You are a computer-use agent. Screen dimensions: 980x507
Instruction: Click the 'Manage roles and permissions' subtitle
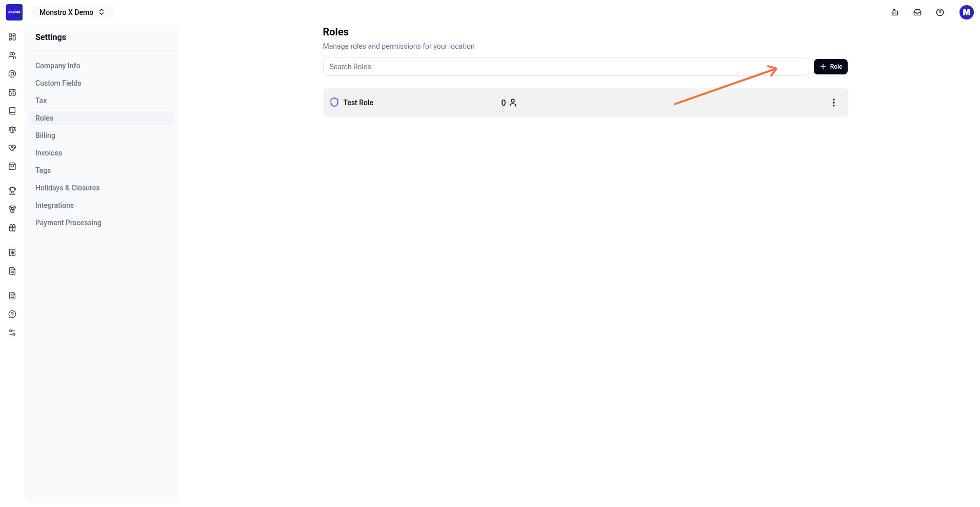(399, 46)
